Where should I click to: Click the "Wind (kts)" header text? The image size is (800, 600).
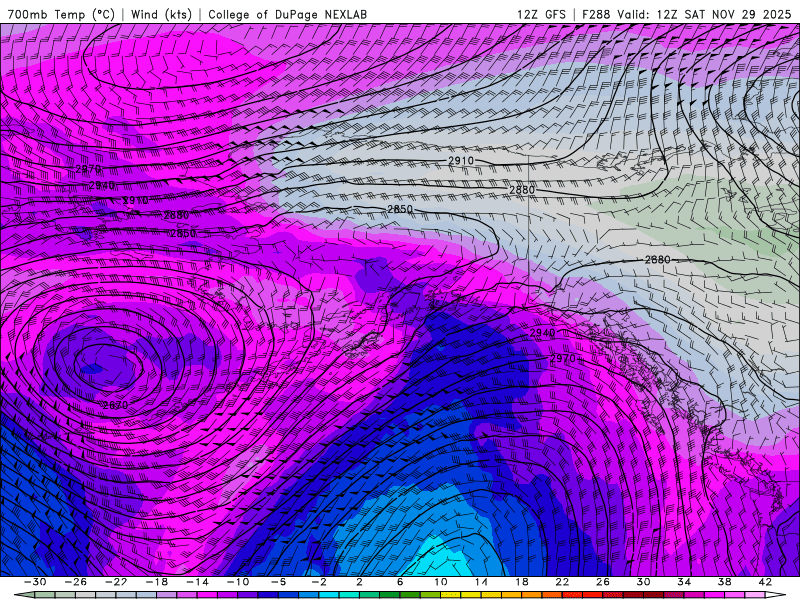[x=161, y=14]
